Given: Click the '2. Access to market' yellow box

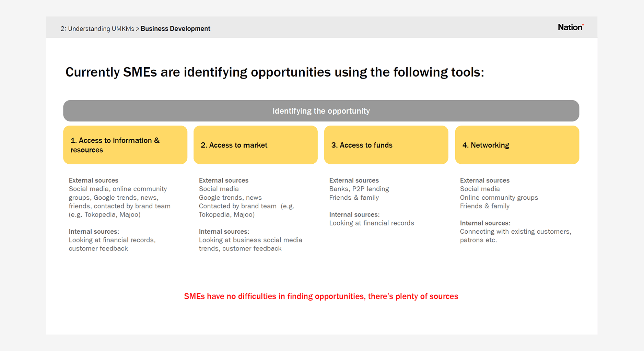Looking at the screenshot, I should [256, 145].
